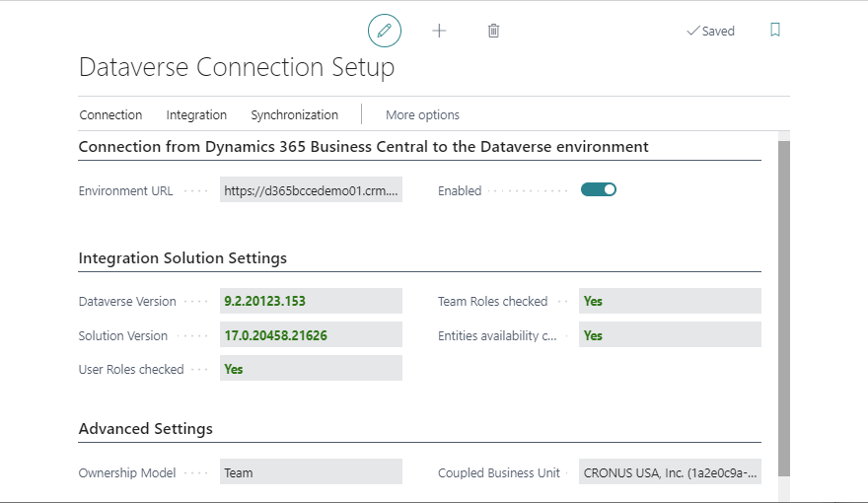Click the Ownership Model field showing Team

[311, 472]
